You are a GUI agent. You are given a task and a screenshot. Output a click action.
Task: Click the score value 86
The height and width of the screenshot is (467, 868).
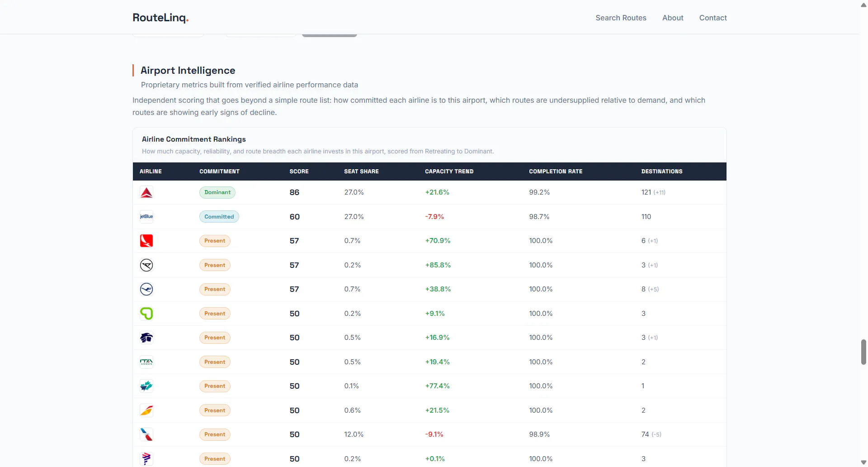(294, 192)
